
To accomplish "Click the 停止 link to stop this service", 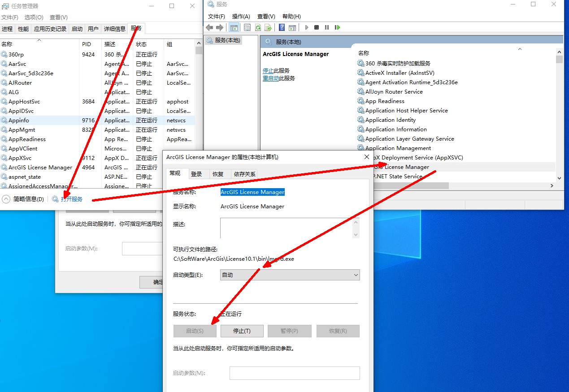I will 268,71.
